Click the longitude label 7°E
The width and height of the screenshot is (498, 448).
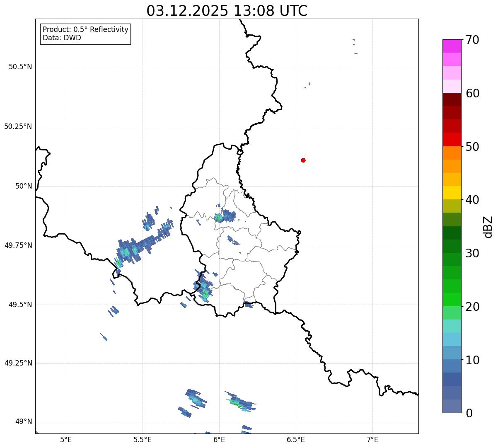[x=372, y=440]
